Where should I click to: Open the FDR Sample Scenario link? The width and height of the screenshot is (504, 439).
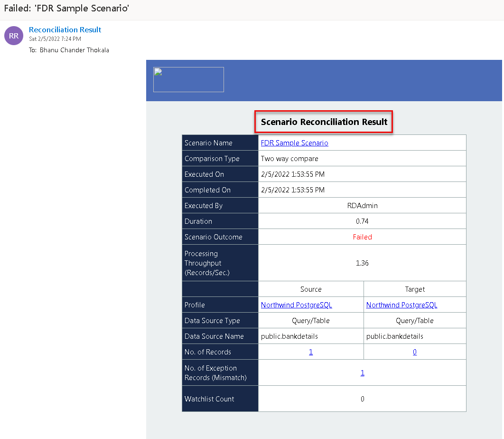click(294, 143)
